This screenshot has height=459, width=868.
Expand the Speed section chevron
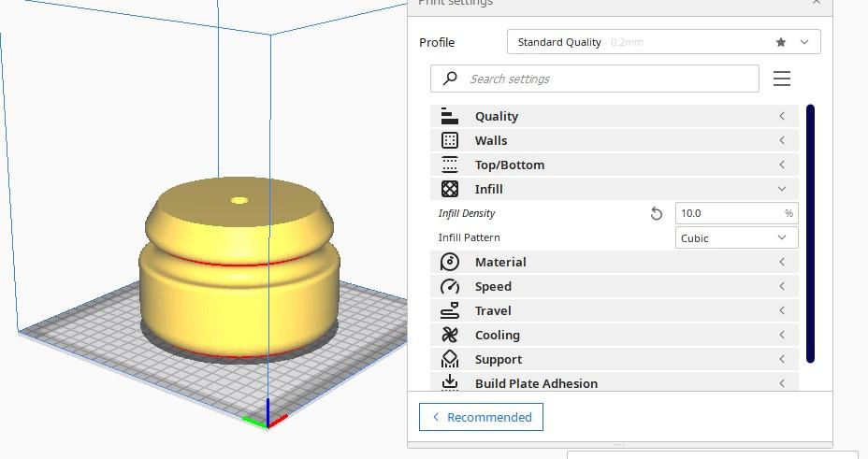(782, 286)
